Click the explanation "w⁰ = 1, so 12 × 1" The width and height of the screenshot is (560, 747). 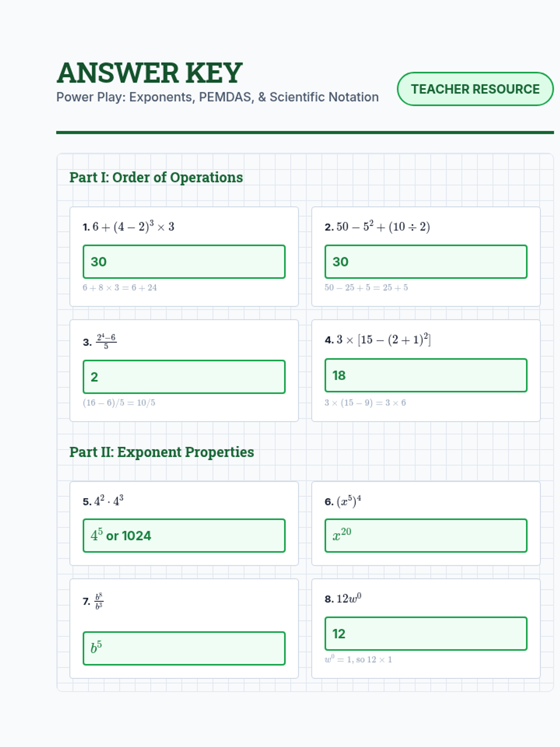tap(358, 660)
